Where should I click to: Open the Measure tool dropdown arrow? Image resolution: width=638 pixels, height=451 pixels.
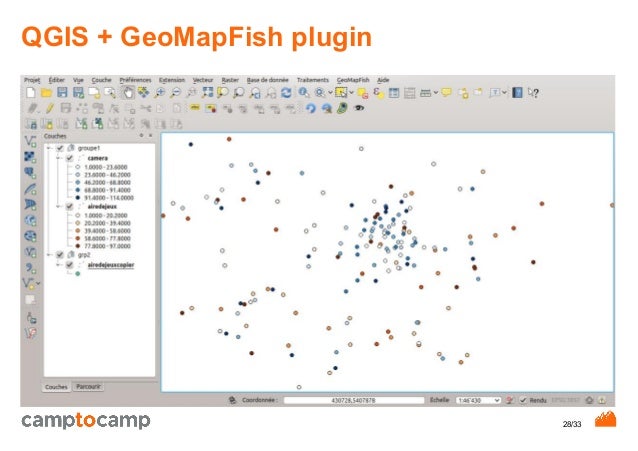(x=436, y=93)
